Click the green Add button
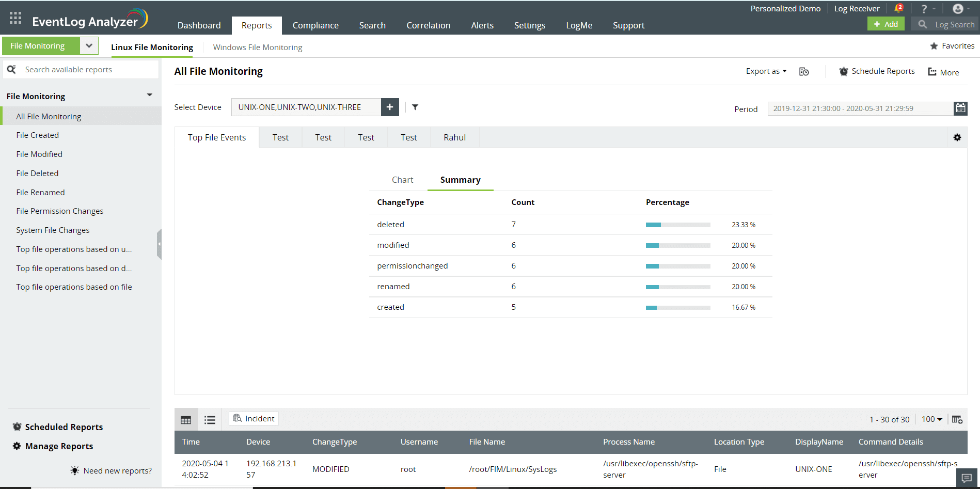Image resolution: width=980 pixels, height=489 pixels. click(886, 24)
